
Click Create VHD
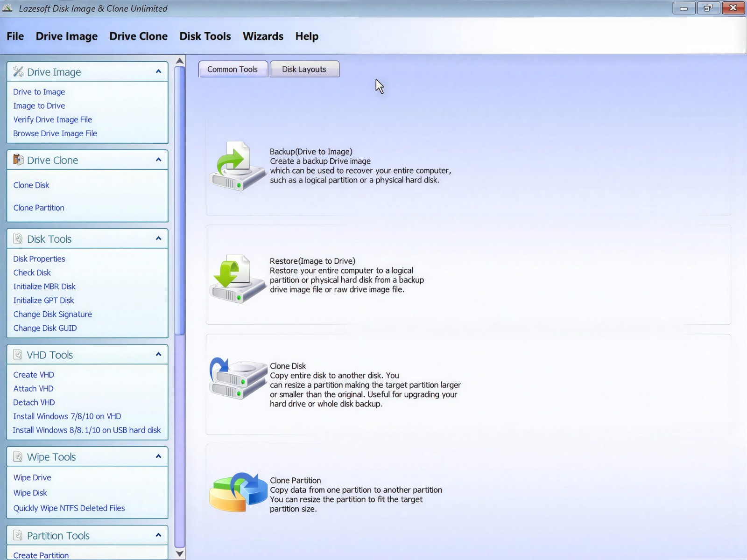coord(34,375)
